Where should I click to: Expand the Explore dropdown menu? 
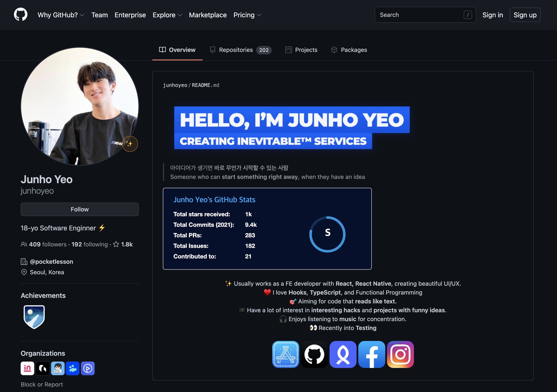click(x=167, y=15)
